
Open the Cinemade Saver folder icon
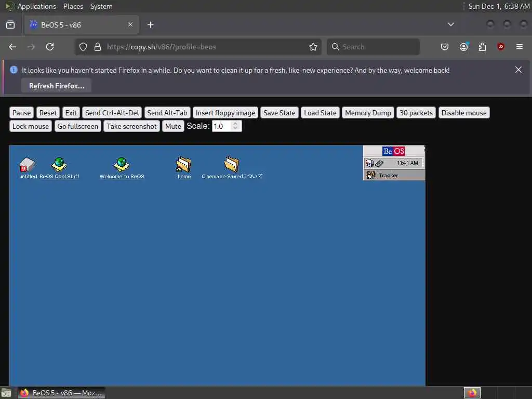point(232,165)
